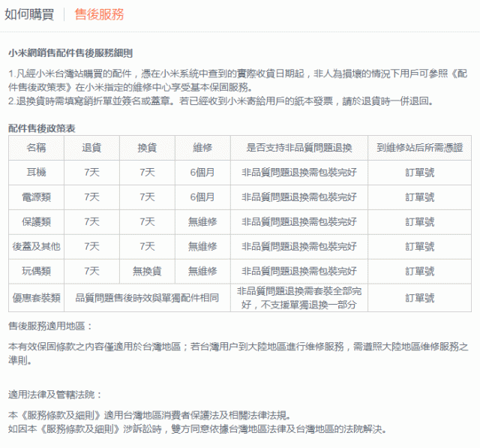Click 非品質問題退換需包裝完好 in 玩偶類 row
Screen dimensions: 480x448
[x=299, y=272]
